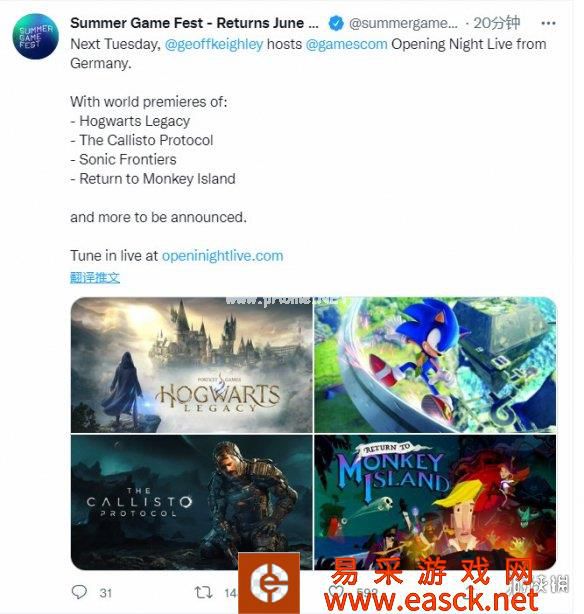Click the 20分钟 tweet timestamp

tap(496, 23)
